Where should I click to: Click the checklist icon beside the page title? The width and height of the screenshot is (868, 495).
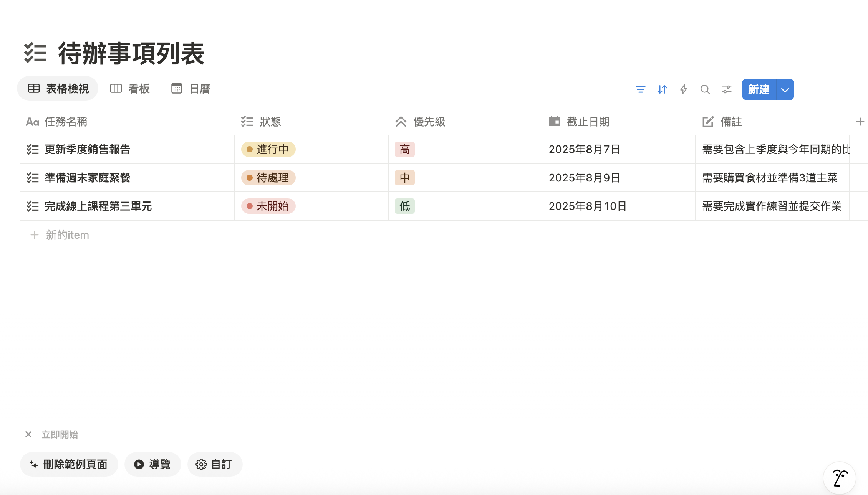[x=35, y=53]
